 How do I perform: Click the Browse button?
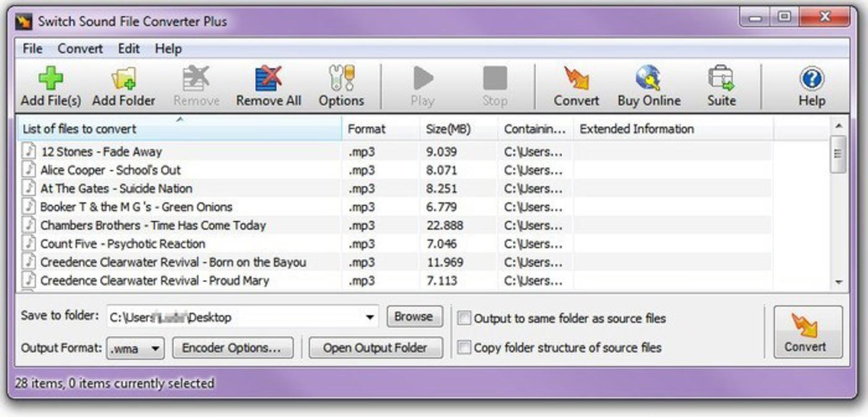click(x=414, y=317)
